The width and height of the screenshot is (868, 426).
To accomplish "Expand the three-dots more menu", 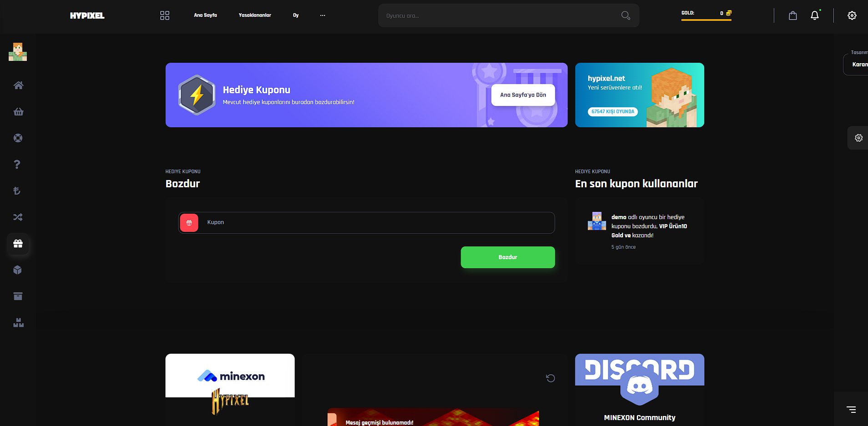I will click(x=323, y=15).
